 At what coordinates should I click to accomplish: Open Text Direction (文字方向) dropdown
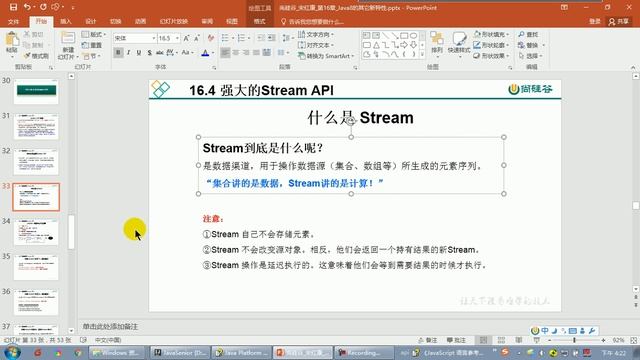tap(316, 34)
